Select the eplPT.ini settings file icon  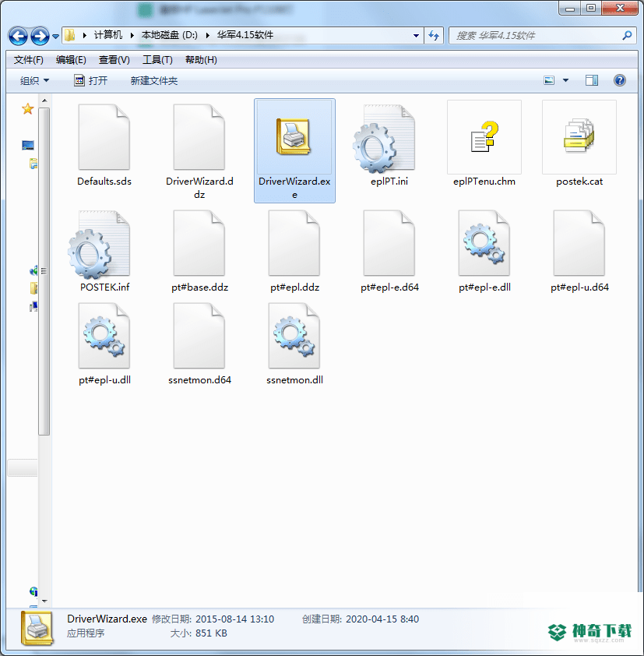(x=384, y=139)
